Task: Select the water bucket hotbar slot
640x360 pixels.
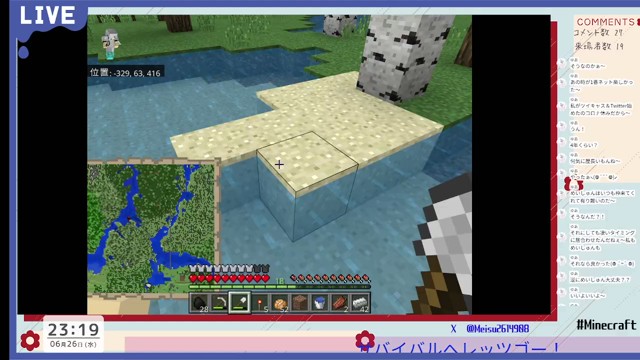Action: (320, 303)
